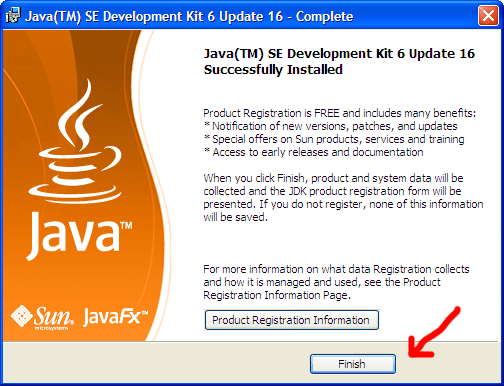Click the 'Notification of new versions' bullet
Screen dimensions: 504x386
330,126
